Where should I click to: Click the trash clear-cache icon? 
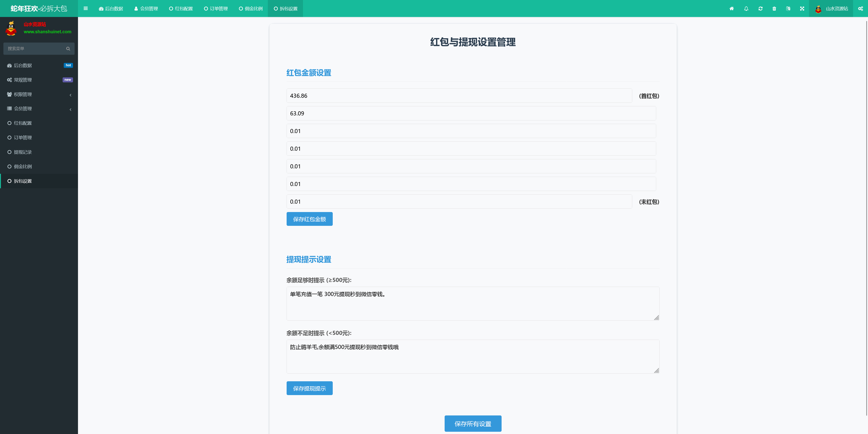(x=774, y=8)
